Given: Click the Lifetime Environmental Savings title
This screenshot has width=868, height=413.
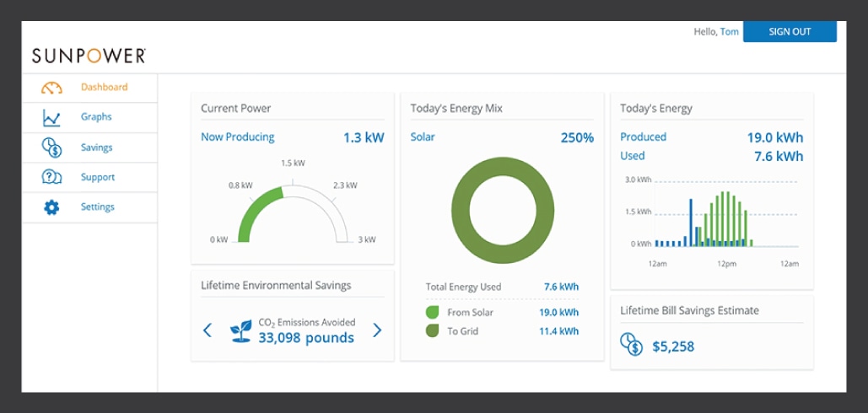Looking at the screenshot, I should click(x=276, y=285).
